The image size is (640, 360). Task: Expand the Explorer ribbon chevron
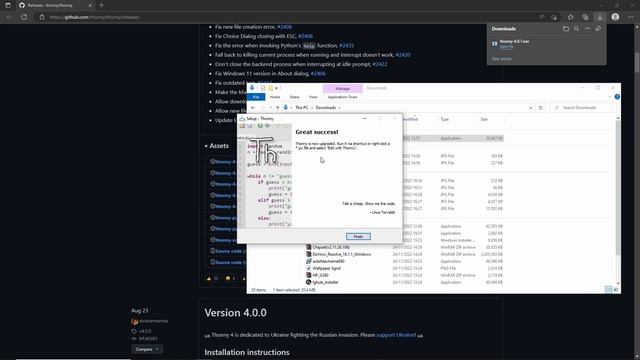[610, 97]
